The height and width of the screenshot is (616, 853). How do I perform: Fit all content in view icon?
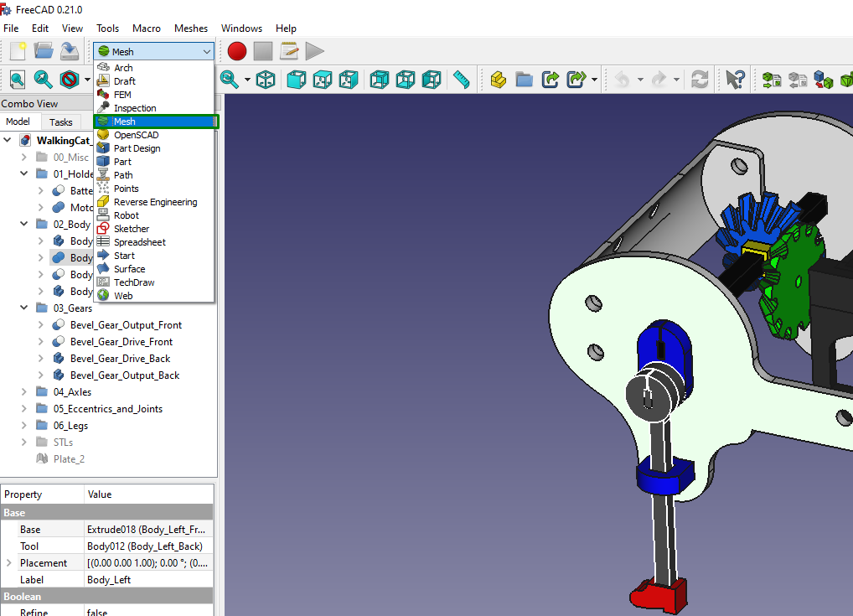18,80
